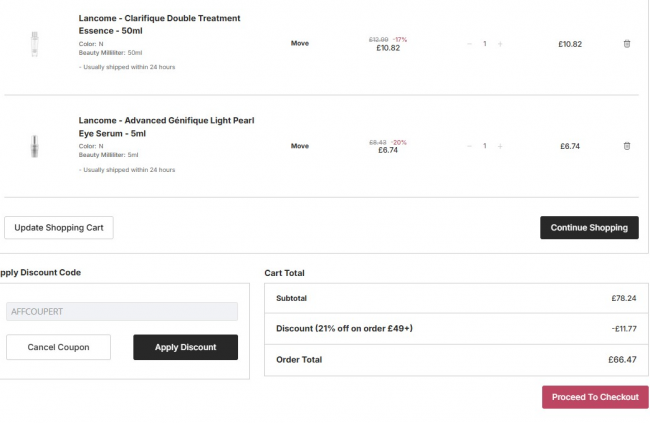
Task: Delete Clarifique Double Treatment Essence item
Action: click(x=627, y=44)
